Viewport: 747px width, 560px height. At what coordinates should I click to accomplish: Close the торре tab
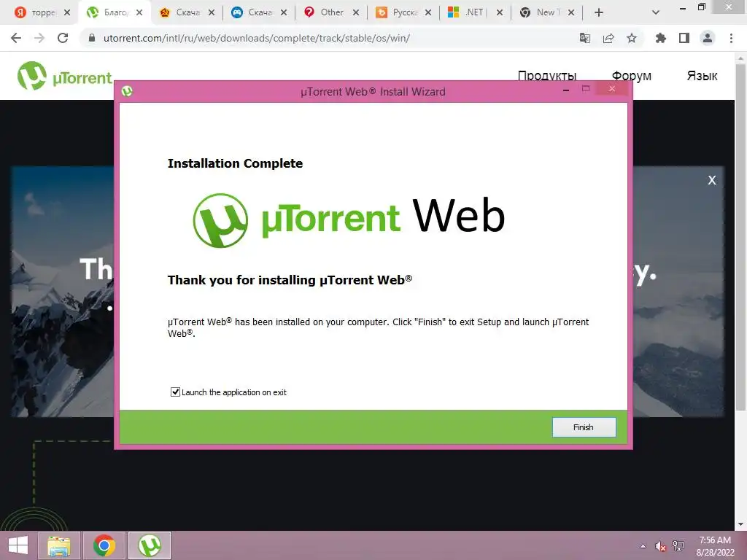pyautogui.click(x=67, y=12)
